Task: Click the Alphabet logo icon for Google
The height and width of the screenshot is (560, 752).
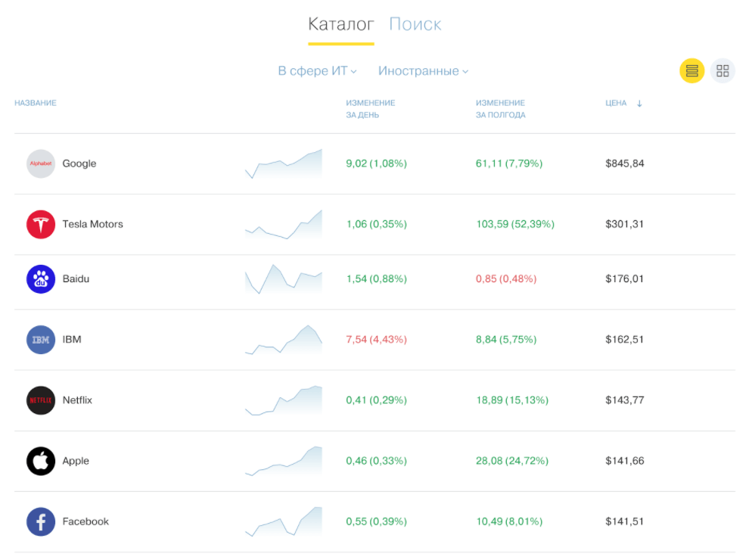Action: click(x=41, y=163)
